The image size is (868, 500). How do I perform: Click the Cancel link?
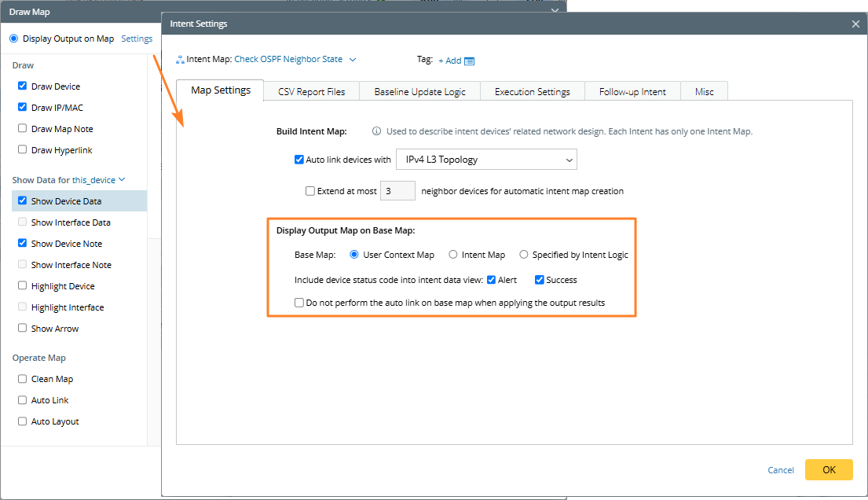click(x=781, y=470)
